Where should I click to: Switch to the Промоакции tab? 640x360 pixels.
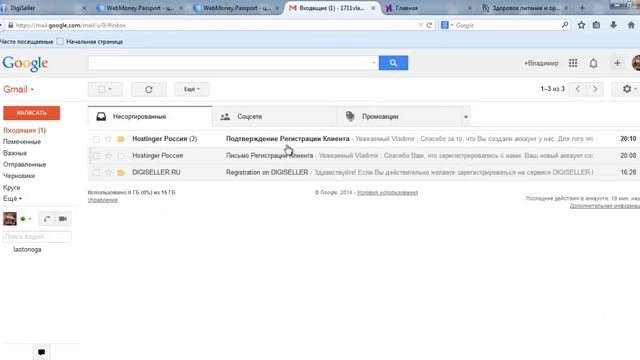click(399, 117)
